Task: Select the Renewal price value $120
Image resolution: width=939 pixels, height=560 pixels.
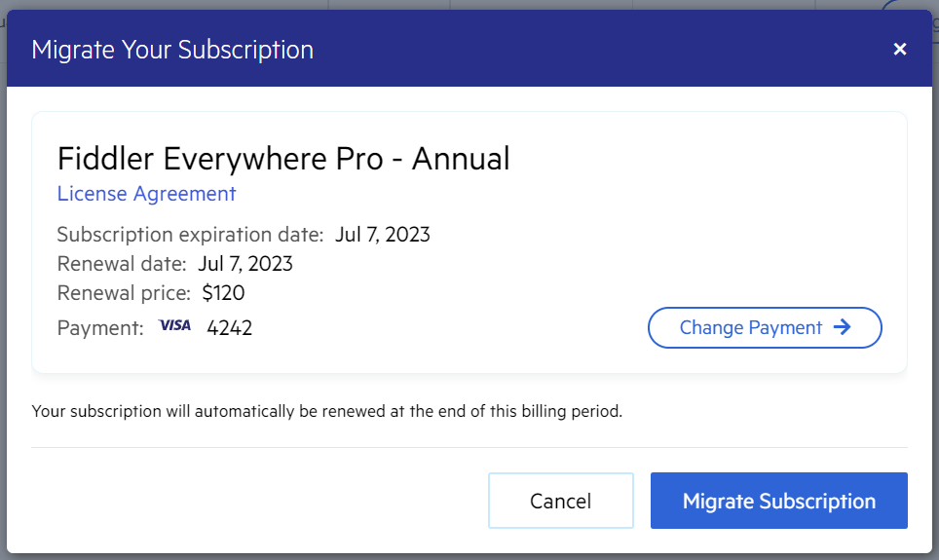Action: (223, 293)
